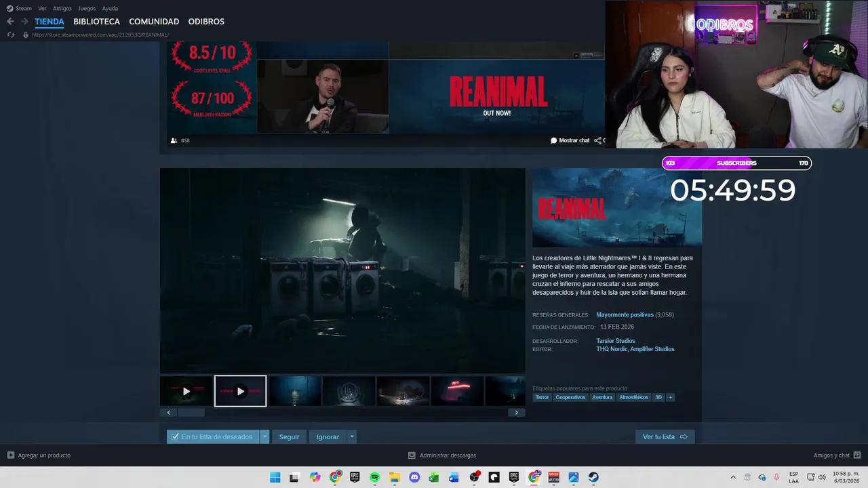Click Agregar un producto
The image size is (868, 488).
point(39,455)
